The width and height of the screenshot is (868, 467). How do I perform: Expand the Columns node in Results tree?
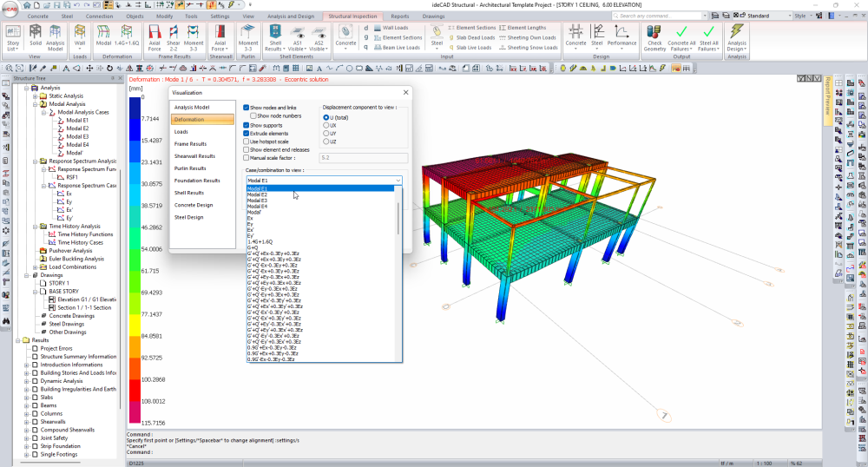(27, 413)
